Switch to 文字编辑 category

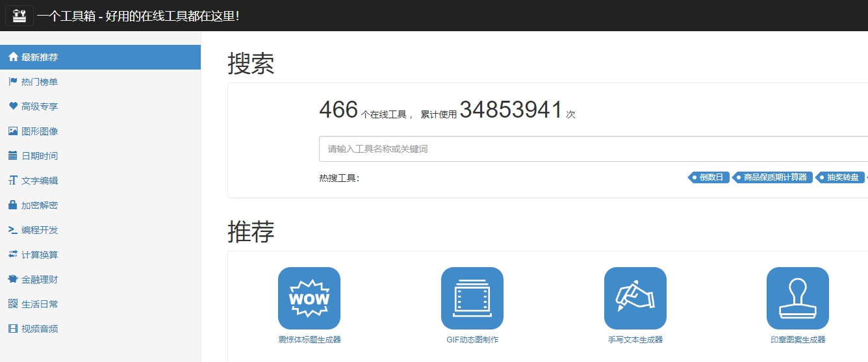[x=40, y=181]
